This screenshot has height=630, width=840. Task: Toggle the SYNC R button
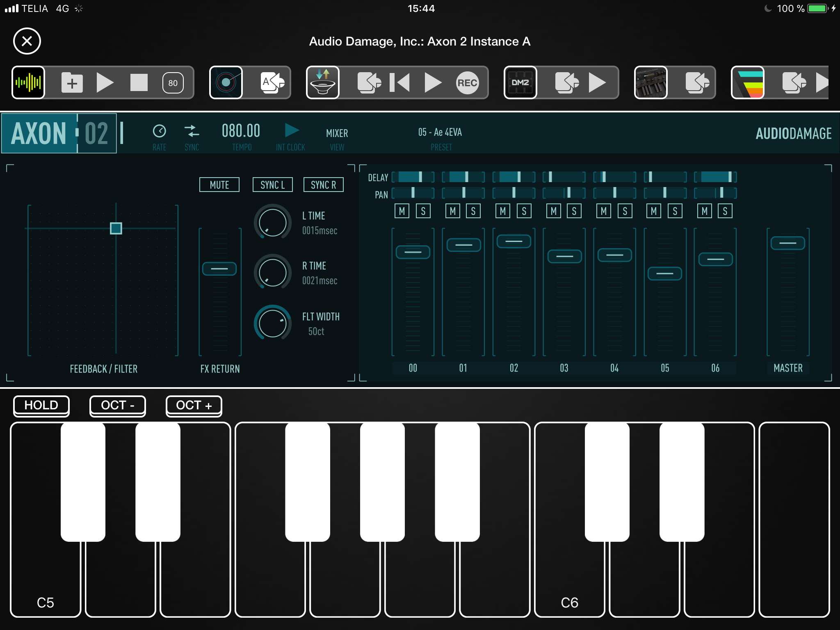coord(324,185)
